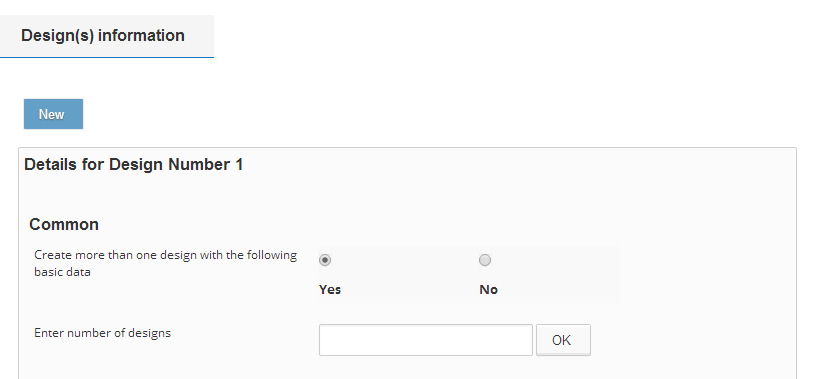Focus the number of designs input field

(x=426, y=340)
